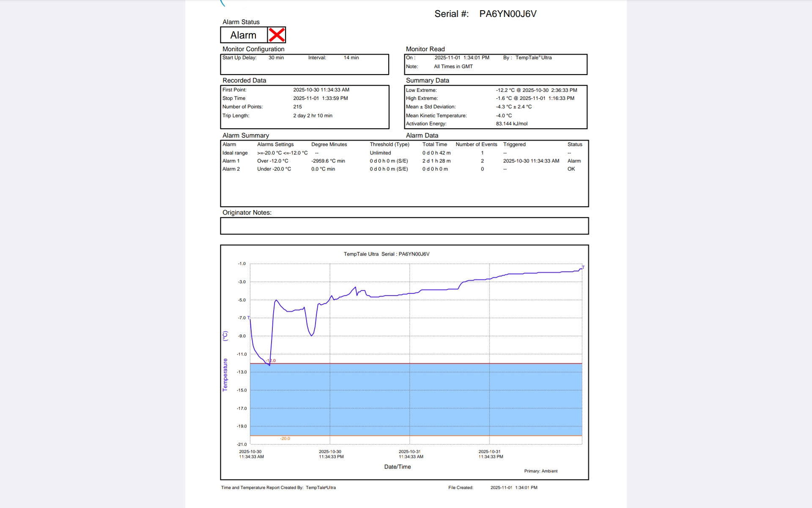Viewport: 812px width, 508px height.
Task: Click the chart title TempTale Ultra Serial
Action: click(x=386, y=254)
